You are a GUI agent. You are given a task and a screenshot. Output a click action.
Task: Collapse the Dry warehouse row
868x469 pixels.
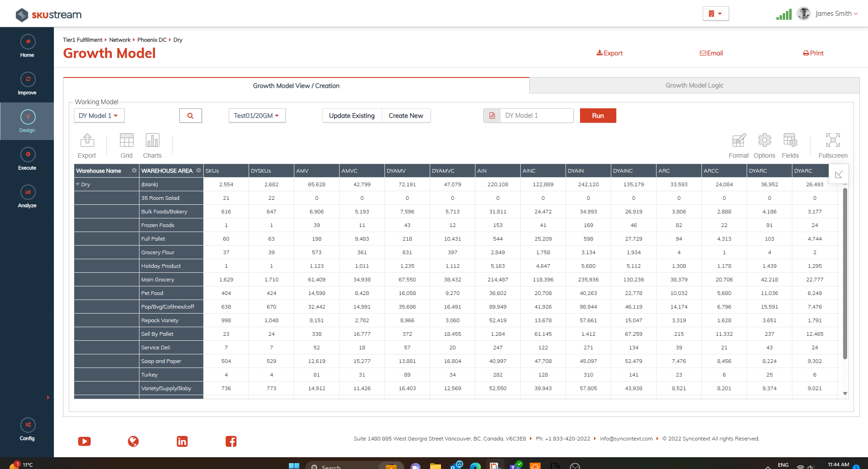[78, 184]
